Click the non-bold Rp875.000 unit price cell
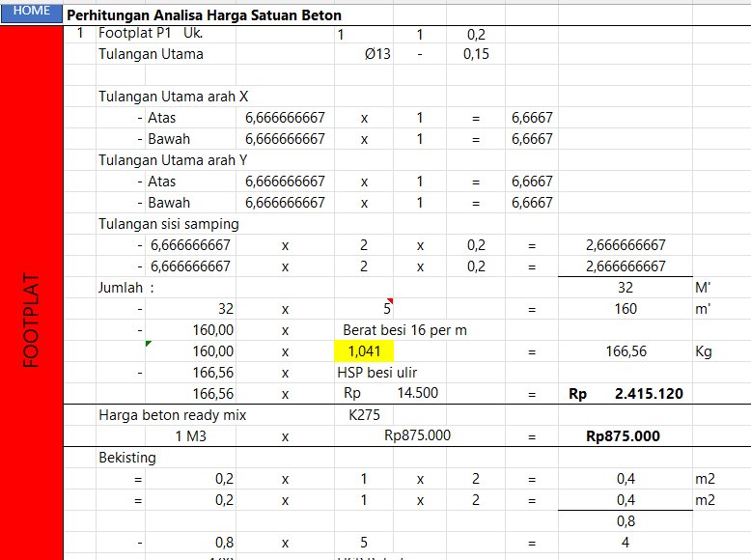The height and width of the screenshot is (560, 751). point(417,435)
